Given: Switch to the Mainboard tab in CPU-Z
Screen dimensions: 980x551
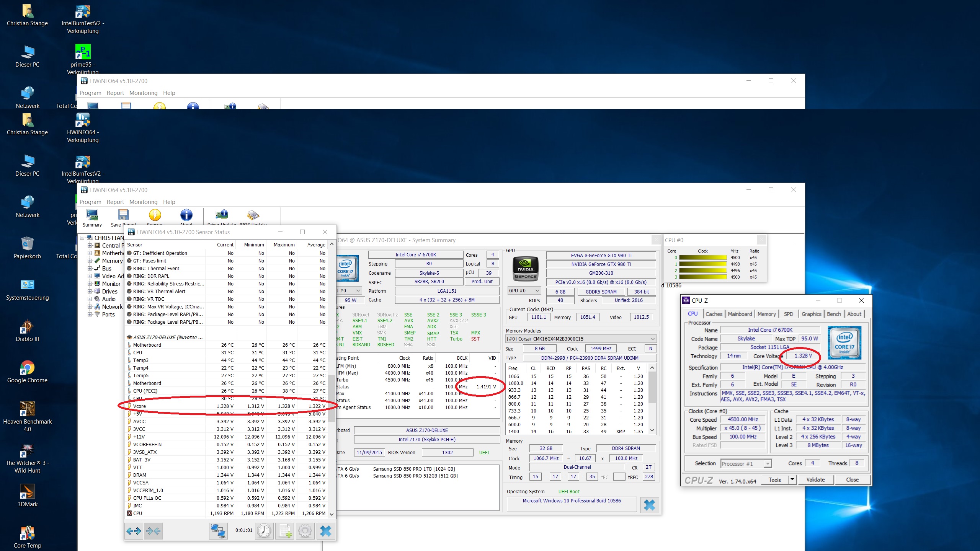Looking at the screenshot, I should point(740,314).
